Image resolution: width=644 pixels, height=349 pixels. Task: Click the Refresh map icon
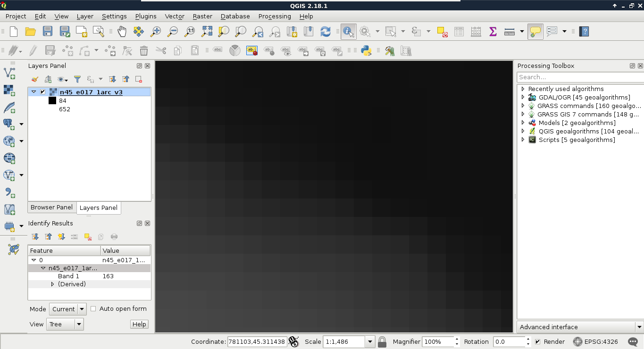point(326,32)
